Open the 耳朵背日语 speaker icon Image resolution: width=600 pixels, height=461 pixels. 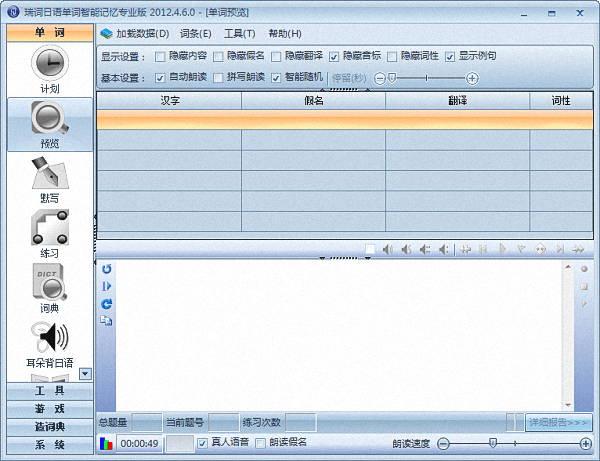click(49, 340)
